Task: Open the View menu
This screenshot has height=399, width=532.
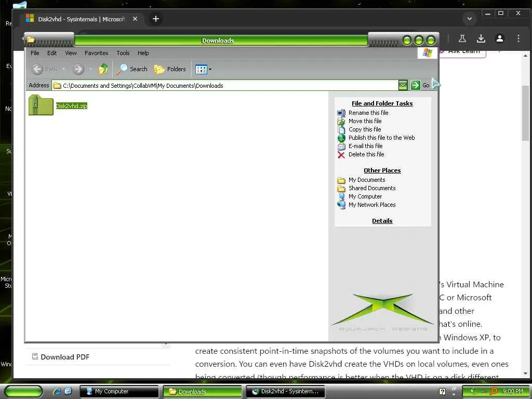Action: point(71,53)
